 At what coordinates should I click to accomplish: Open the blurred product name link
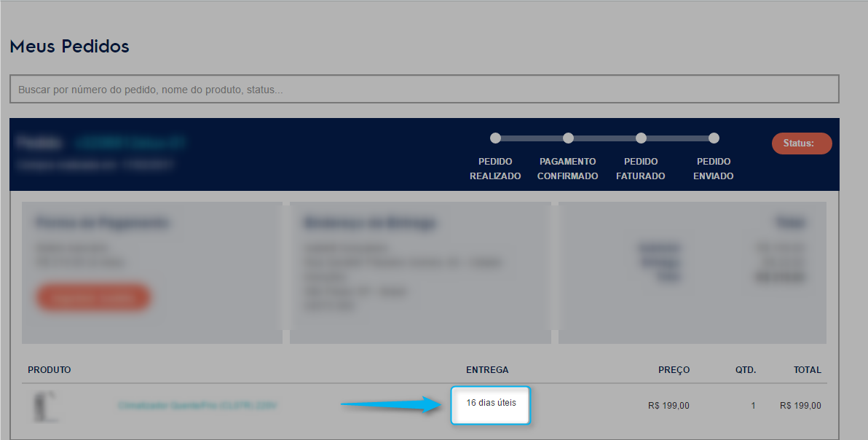pyautogui.click(x=197, y=406)
